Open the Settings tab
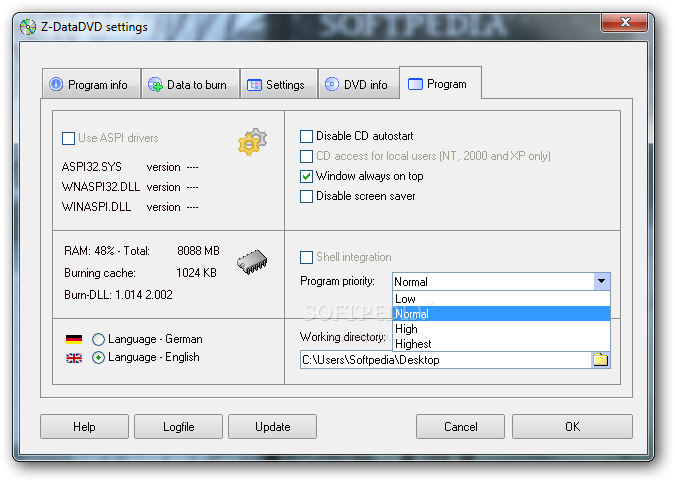 tap(279, 84)
